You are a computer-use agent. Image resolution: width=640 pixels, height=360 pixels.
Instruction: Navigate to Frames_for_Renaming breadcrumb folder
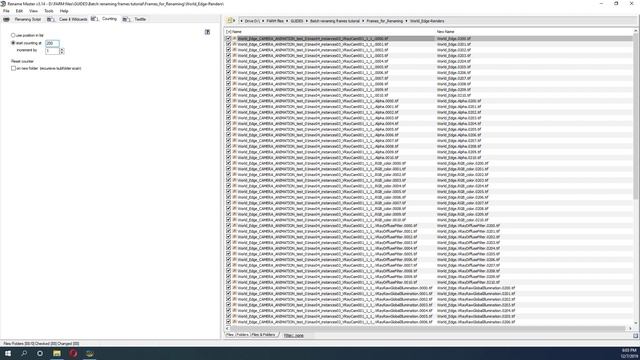[x=384, y=21]
